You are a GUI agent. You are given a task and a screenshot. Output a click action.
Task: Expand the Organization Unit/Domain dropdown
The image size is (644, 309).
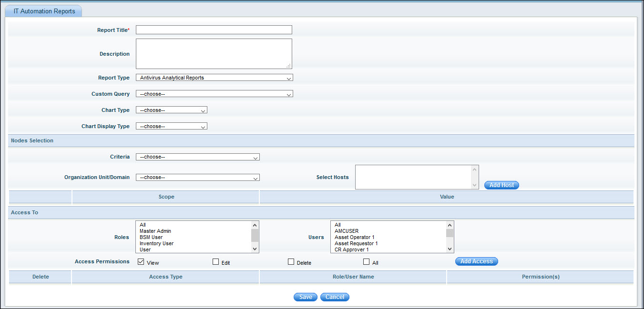(x=197, y=177)
